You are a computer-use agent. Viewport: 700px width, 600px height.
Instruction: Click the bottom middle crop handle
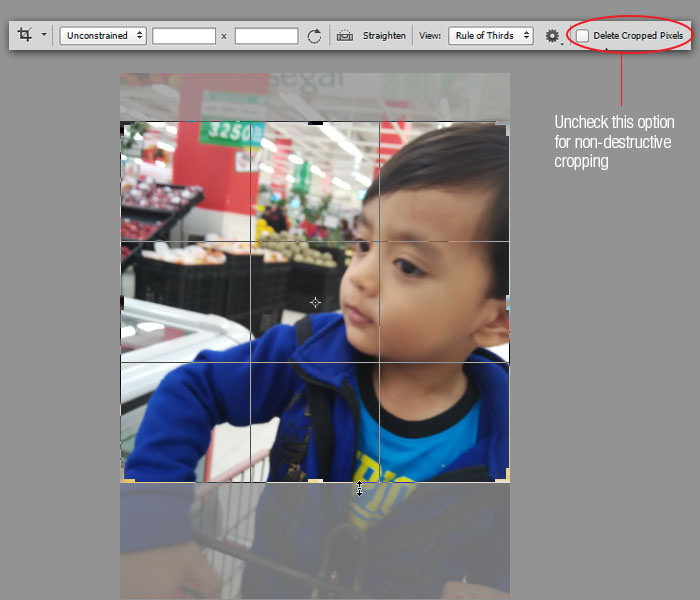tap(315, 481)
